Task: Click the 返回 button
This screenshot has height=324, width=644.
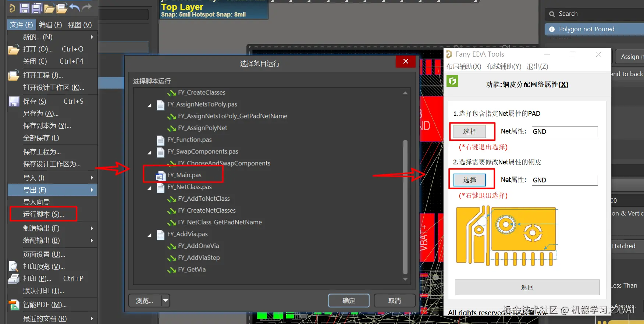Action: tap(527, 287)
